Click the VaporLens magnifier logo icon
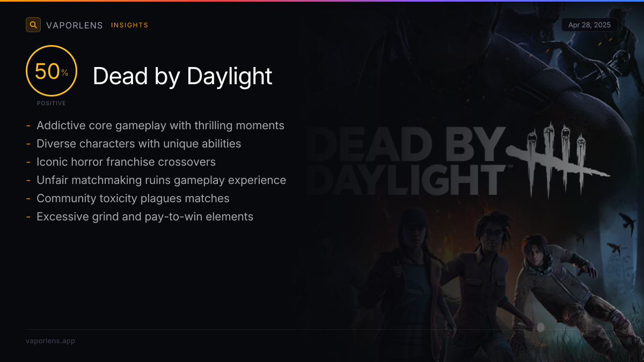Viewport: 644px width, 362px height. (x=33, y=25)
